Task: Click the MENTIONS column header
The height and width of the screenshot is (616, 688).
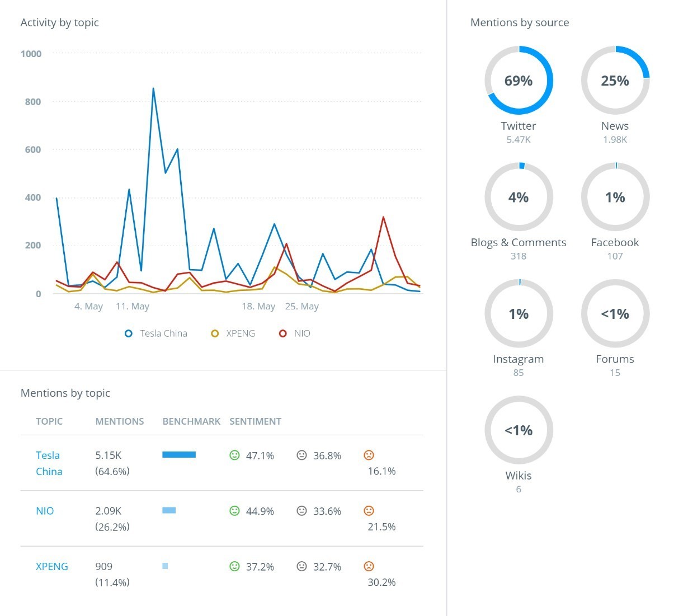Action: pyautogui.click(x=120, y=421)
